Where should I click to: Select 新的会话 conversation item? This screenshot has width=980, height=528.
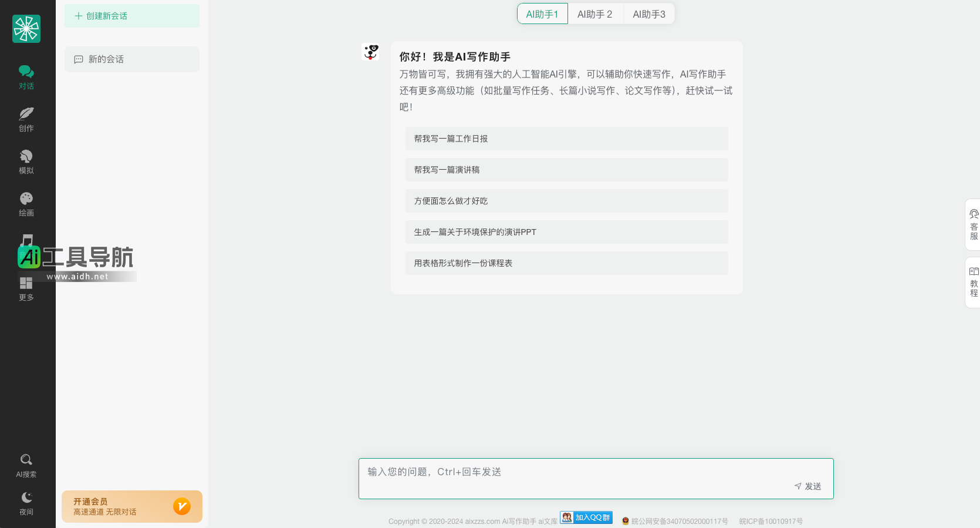132,59
